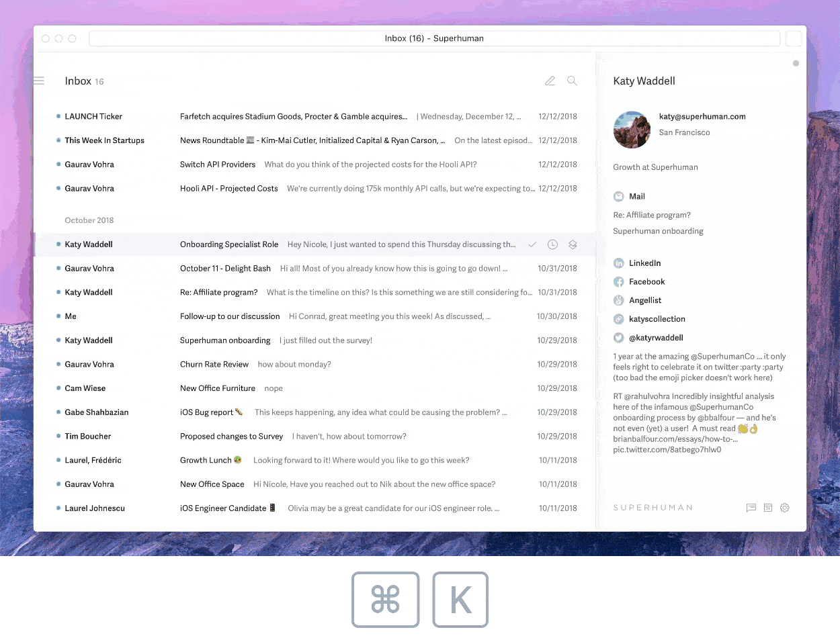This screenshot has width=840, height=638.
Task: Click sender name Cam Wiese
Action: pos(85,388)
